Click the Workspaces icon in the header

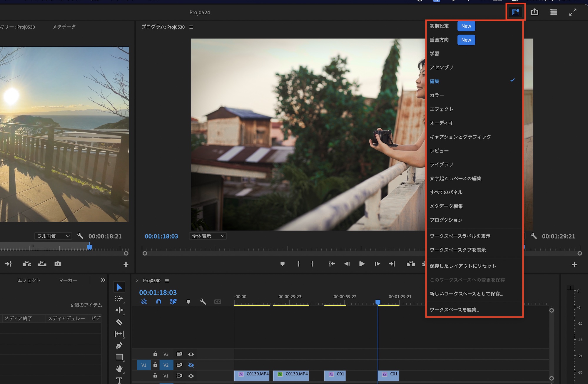pyautogui.click(x=515, y=12)
